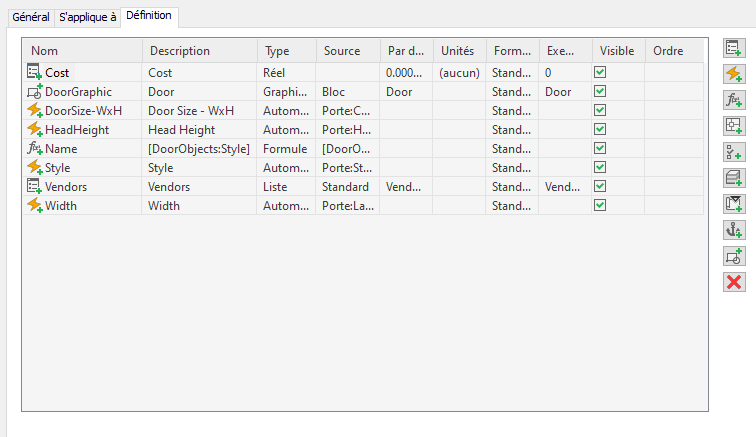Click the add classification property definition icon
Screen dimensions: 756x437
[x=734, y=152]
